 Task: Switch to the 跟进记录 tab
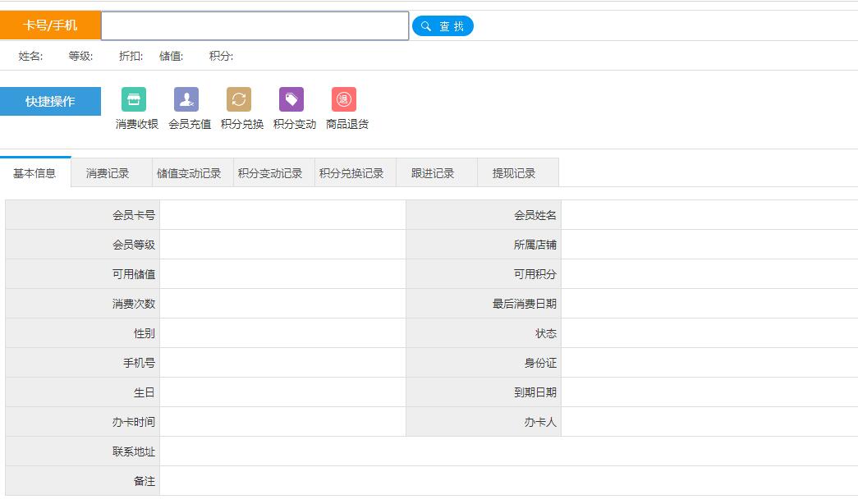[x=433, y=173]
